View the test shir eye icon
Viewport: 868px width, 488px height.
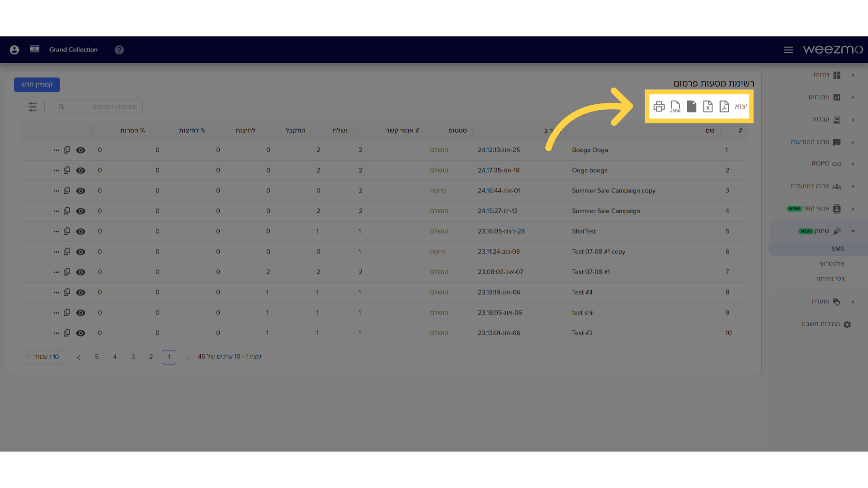tap(80, 313)
